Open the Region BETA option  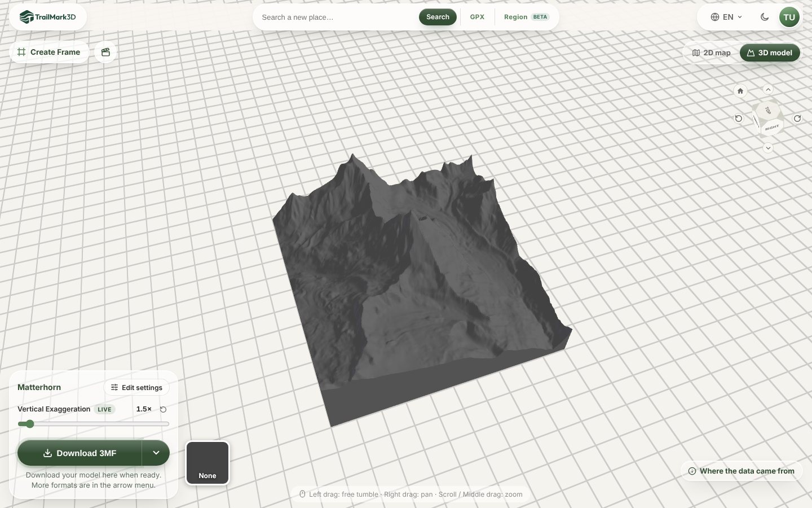(526, 17)
